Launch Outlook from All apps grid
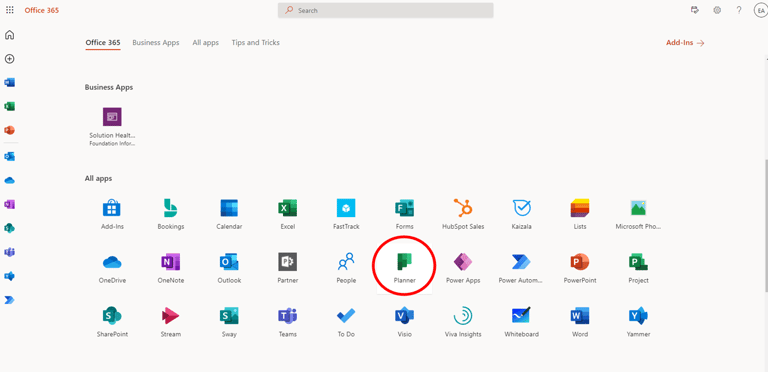Image resolution: width=768 pixels, height=372 pixels. point(229,267)
